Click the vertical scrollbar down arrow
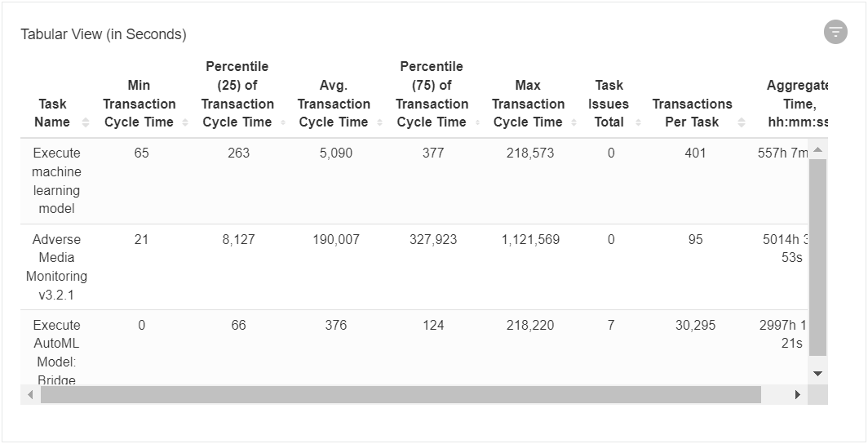Image resolution: width=868 pixels, height=444 pixels. pyautogui.click(x=817, y=374)
